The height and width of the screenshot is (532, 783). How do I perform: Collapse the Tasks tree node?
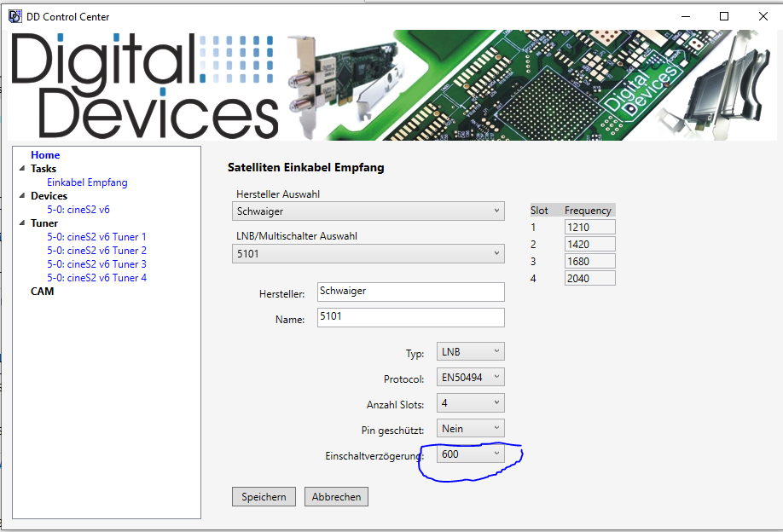[x=22, y=168]
